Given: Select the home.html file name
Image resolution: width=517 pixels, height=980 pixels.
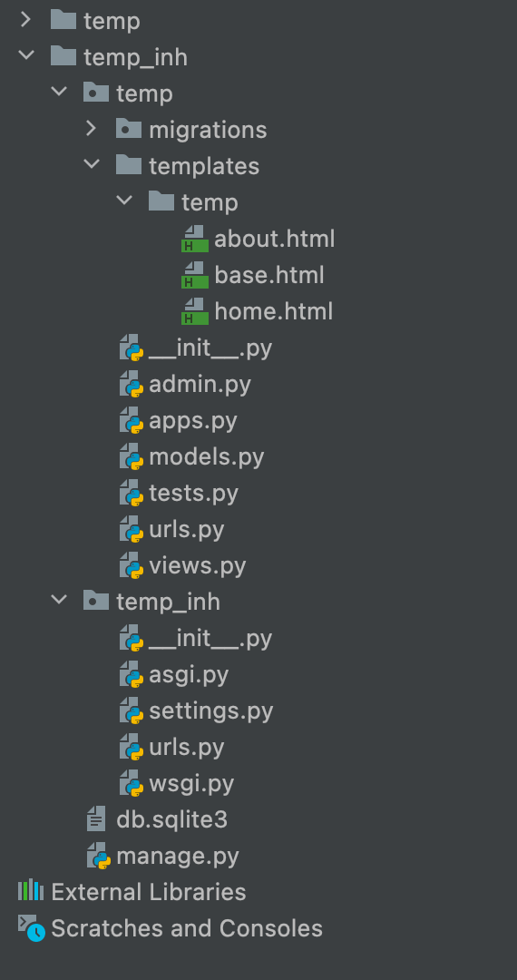Looking at the screenshot, I should coord(274,311).
